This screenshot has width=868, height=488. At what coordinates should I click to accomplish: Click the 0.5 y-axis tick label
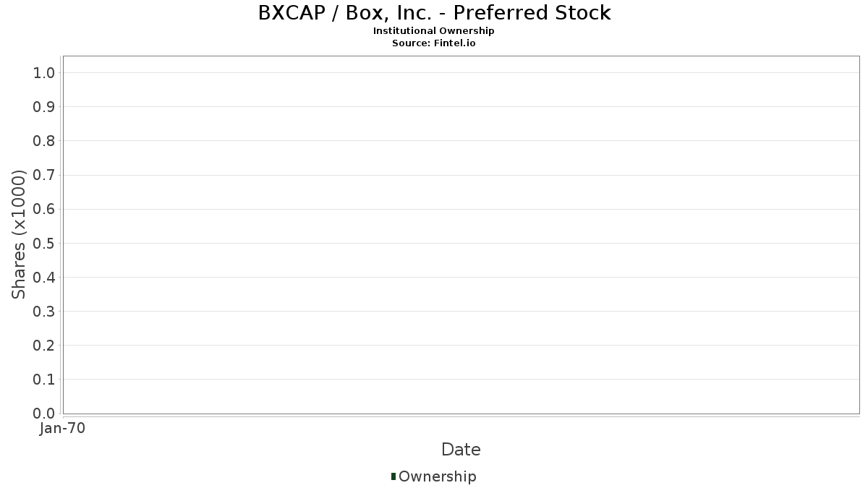[x=44, y=243]
